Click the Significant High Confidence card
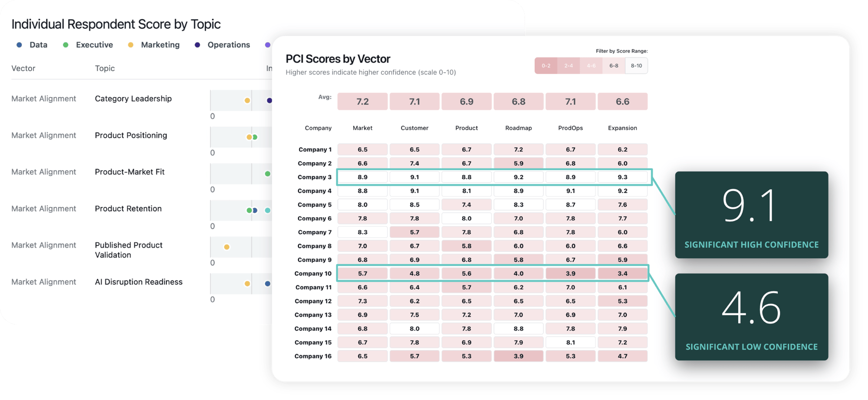868x400 pixels. tap(751, 215)
